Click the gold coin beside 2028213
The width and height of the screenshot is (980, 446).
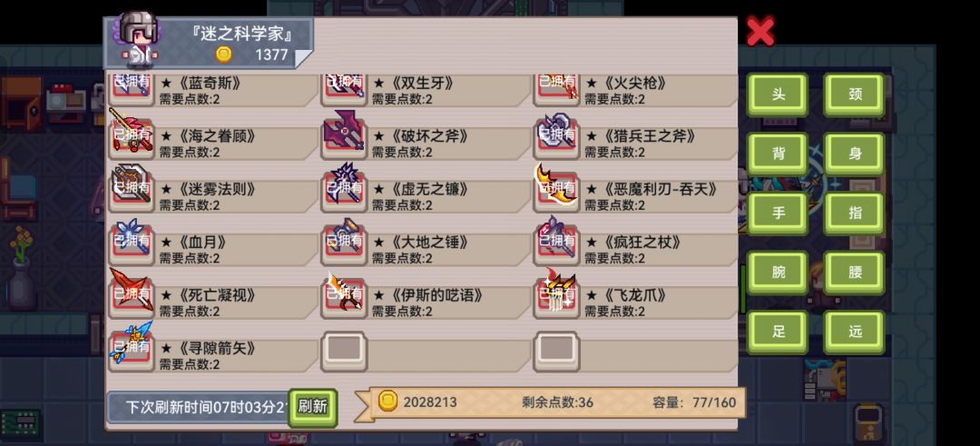point(387,401)
